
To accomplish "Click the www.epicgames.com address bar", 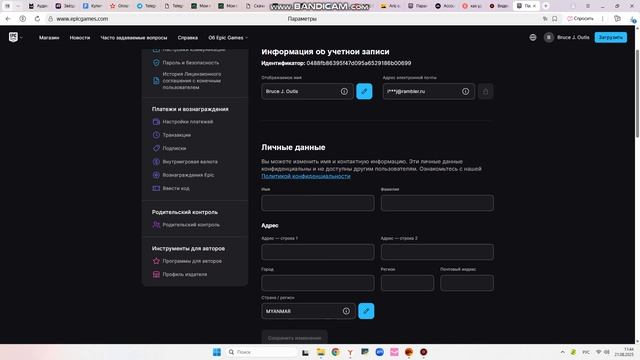I will (82, 19).
